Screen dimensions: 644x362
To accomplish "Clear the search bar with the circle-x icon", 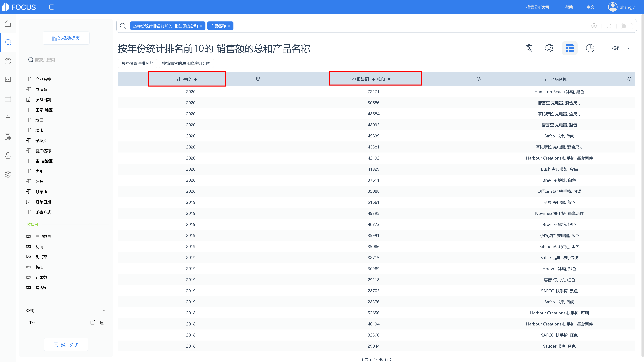I will (x=594, y=26).
